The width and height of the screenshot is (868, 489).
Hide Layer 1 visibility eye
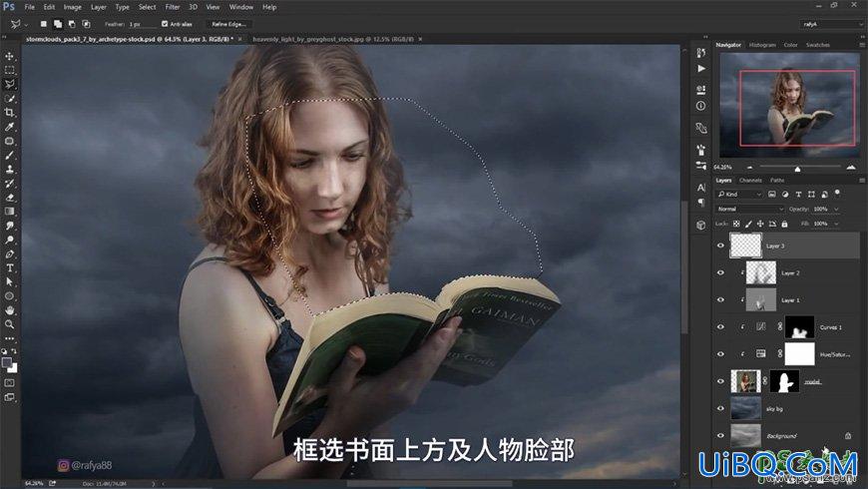[720, 299]
